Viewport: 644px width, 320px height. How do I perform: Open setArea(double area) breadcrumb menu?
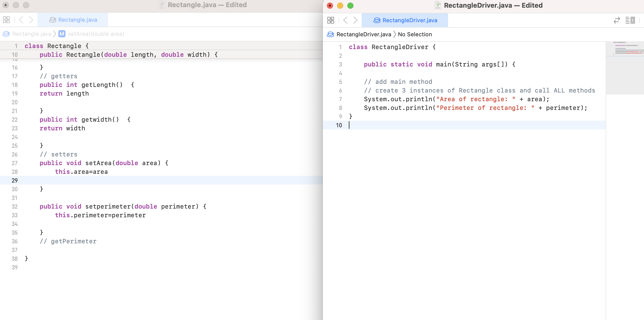point(96,34)
